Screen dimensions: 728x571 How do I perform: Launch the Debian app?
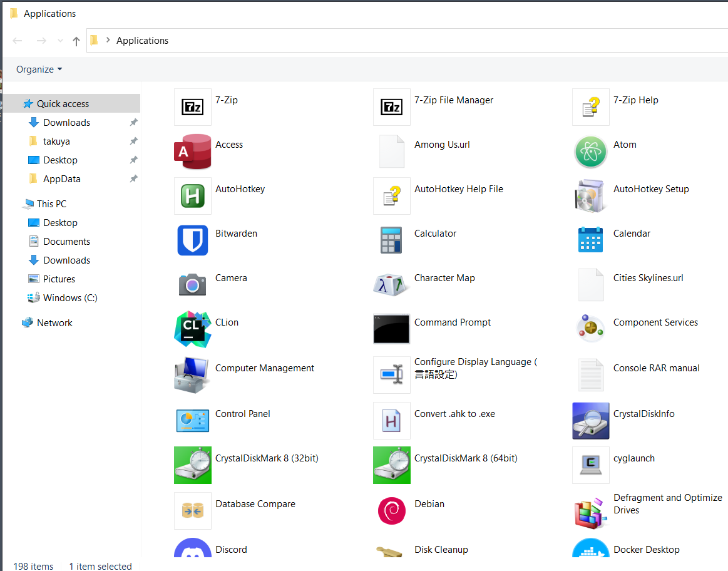391,510
